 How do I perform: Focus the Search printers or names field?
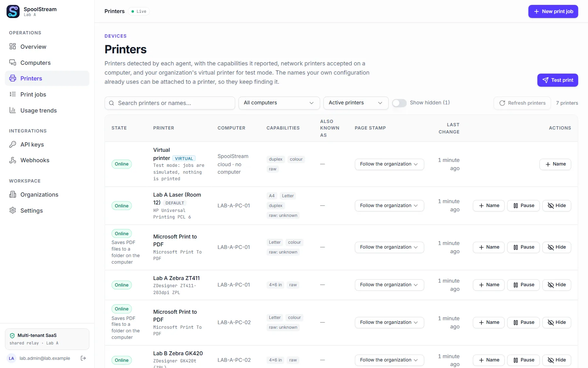(170, 103)
